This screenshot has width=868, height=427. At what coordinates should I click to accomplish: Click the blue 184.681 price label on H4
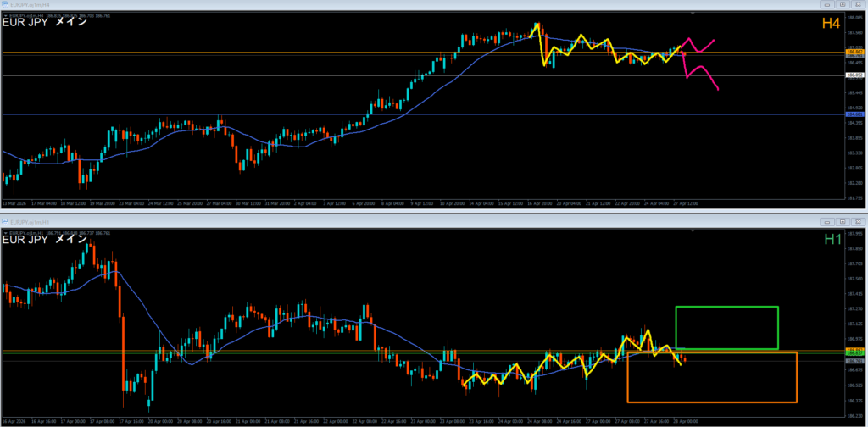pyautogui.click(x=854, y=115)
